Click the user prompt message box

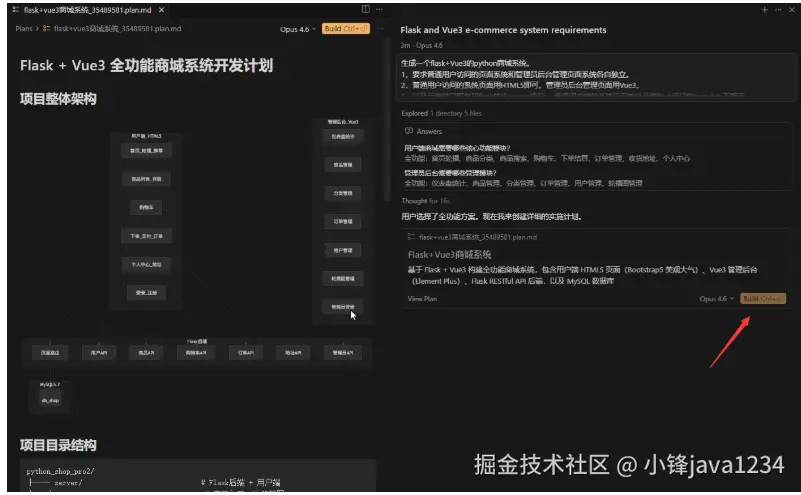597,78
